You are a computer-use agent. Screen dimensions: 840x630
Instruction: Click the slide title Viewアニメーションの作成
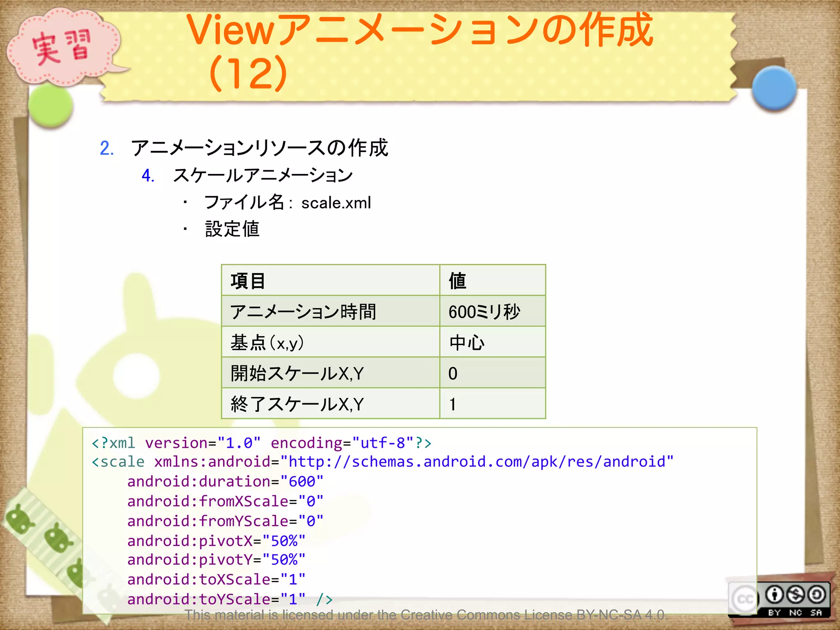(418, 31)
